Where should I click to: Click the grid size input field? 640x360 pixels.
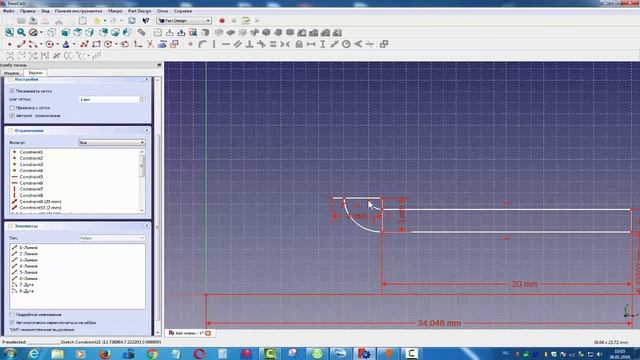coord(109,100)
